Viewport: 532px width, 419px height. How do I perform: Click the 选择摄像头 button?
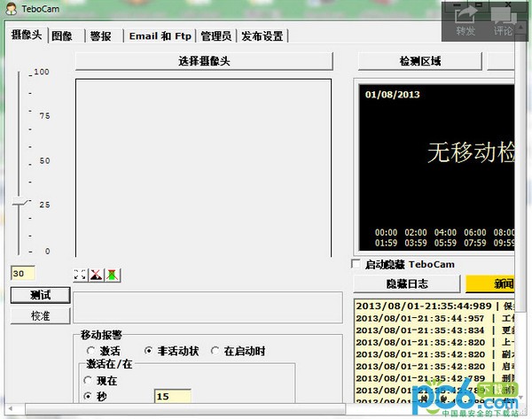coord(204,61)
